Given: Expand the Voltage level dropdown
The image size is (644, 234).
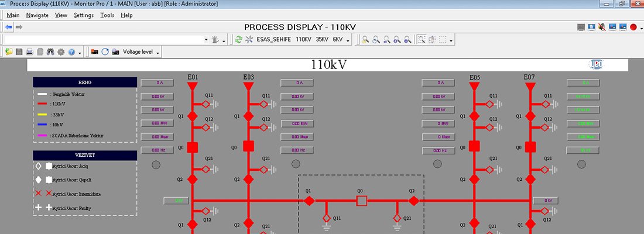Looking at the screenshot, I should click(x=157, y=53).
